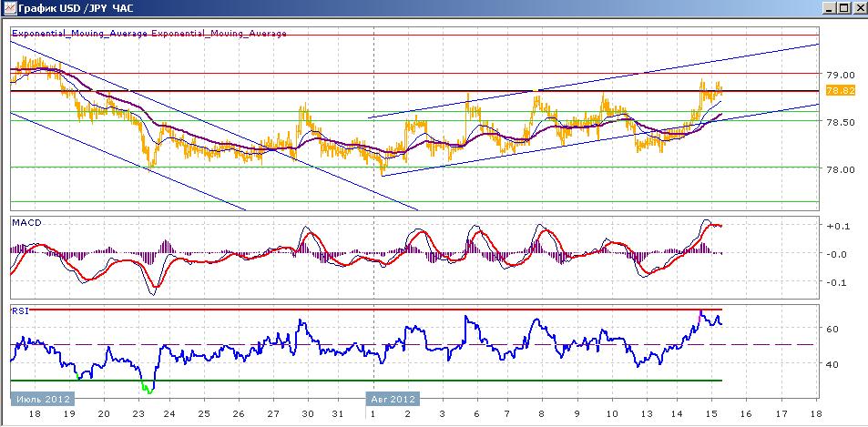Screen dimensions: 868x427
Task: Click the RSI axis value 60
Action: coord(833,329)
